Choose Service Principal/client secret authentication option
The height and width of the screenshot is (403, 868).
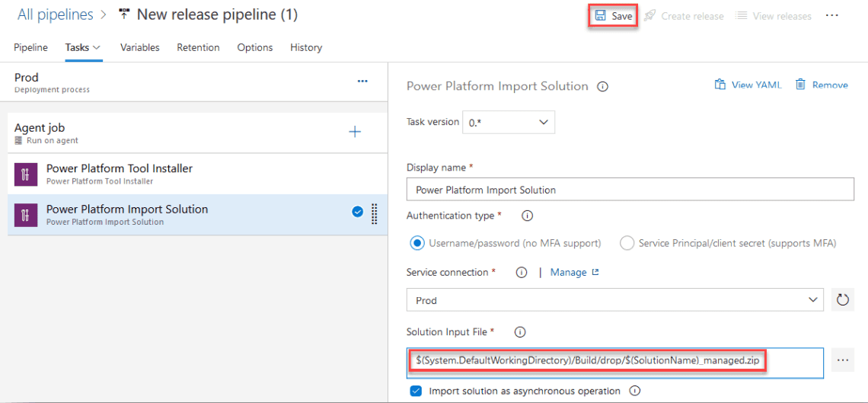click(627, 243)
